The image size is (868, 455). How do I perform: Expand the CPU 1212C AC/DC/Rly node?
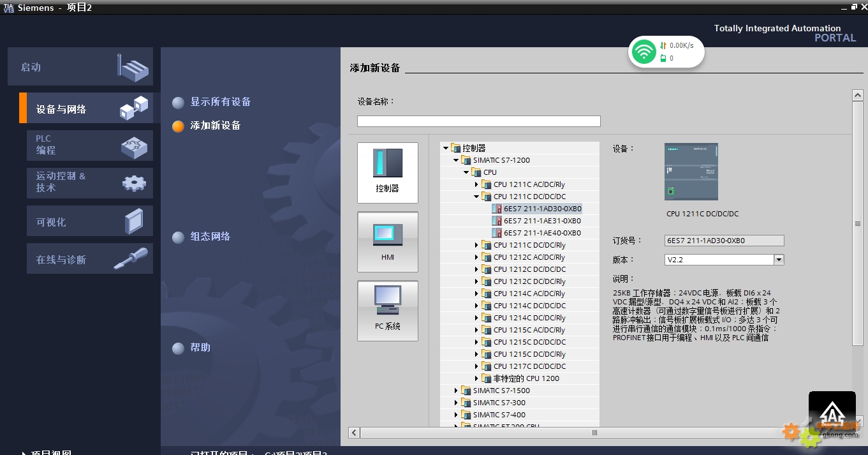476,257
